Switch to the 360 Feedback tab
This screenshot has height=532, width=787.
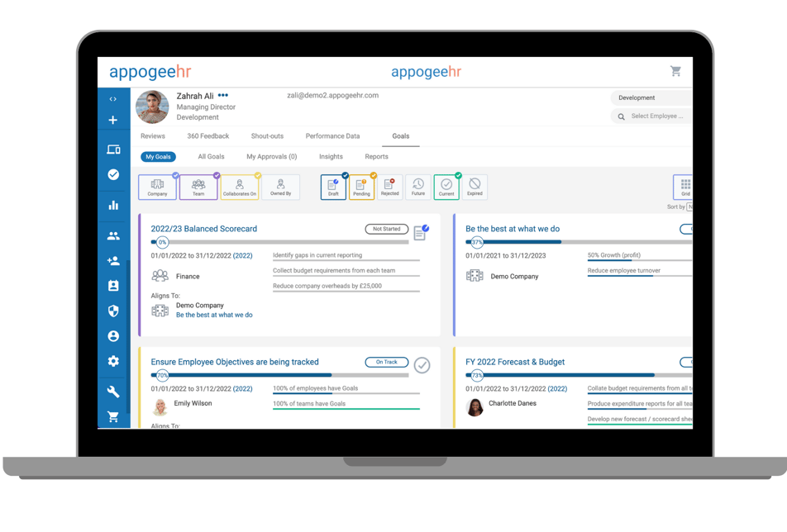click(x=207, y=135)
